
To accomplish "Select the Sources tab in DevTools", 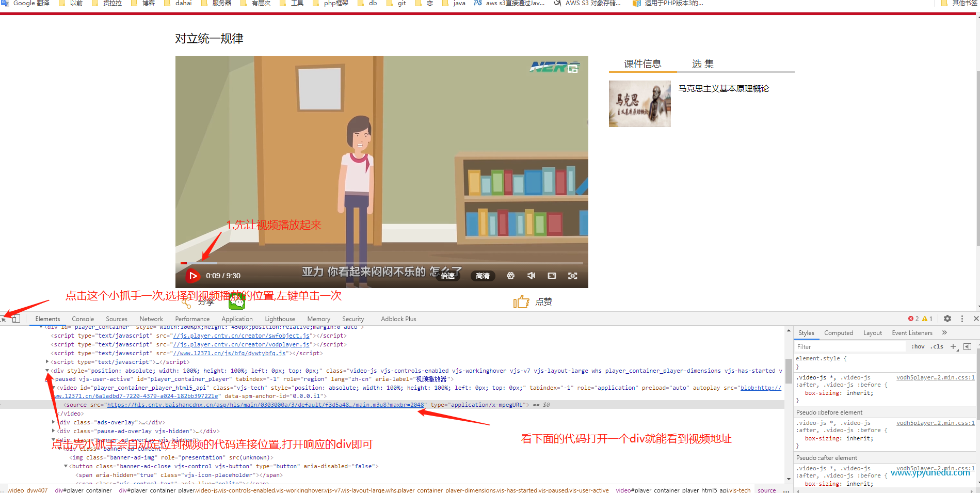I will (117, 319).
